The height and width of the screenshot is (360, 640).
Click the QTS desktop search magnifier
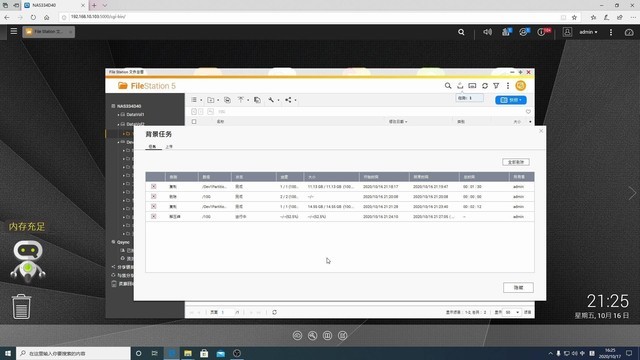tap(461, 32)
